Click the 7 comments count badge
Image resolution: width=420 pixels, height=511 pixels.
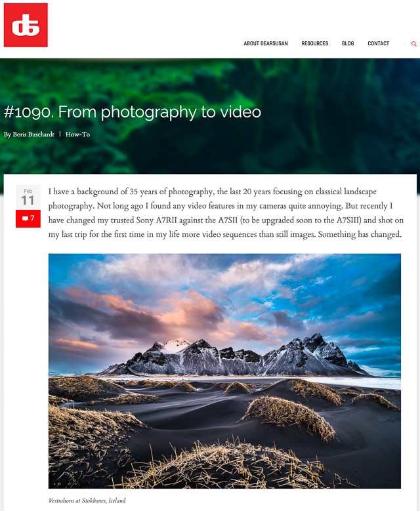(x=28, y=218)
